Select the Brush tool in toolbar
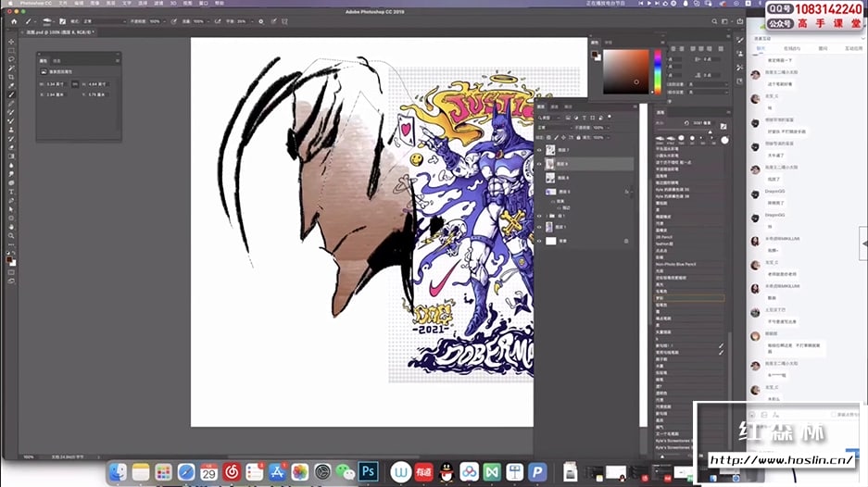 (x=11, y=94)
